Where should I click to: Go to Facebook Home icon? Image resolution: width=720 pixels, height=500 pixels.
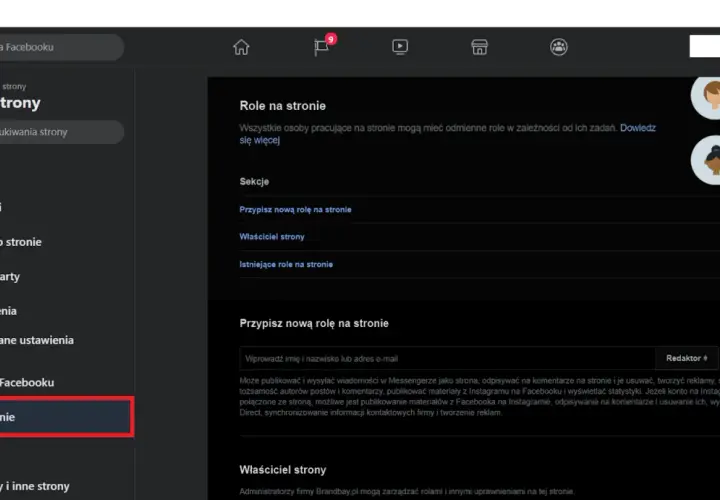coord(241,47)
